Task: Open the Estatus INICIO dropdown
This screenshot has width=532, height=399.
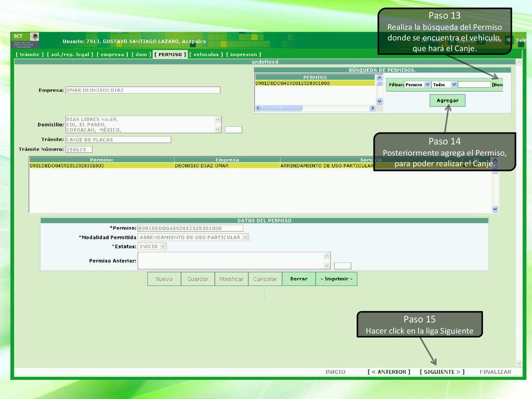Action: pos(163,246)
